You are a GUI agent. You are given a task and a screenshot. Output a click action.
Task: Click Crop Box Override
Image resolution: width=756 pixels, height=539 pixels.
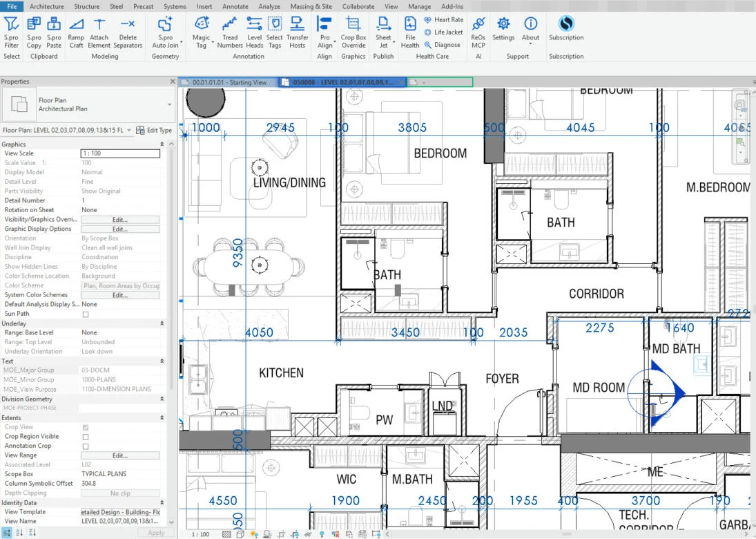pyautogui.click(x=353, y=32)
